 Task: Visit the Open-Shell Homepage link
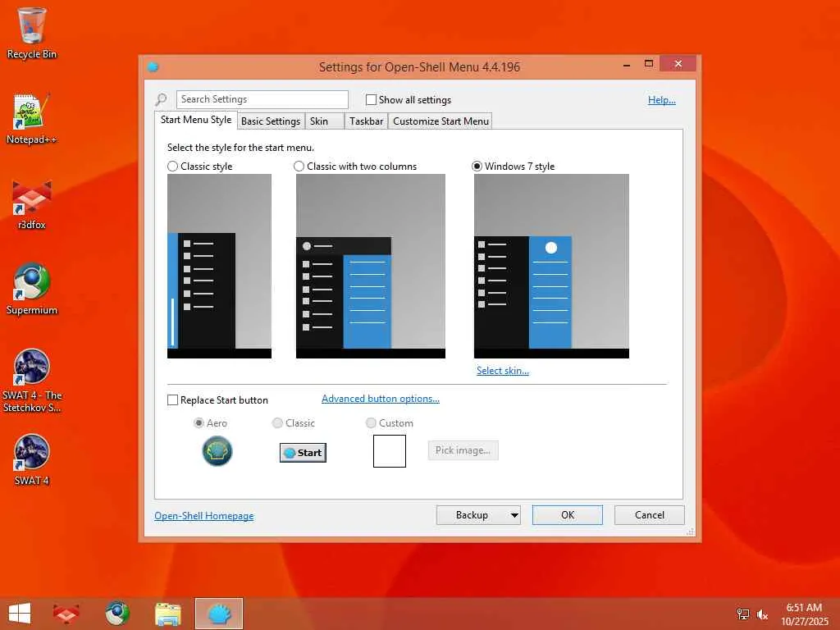(x=204, y=516)
